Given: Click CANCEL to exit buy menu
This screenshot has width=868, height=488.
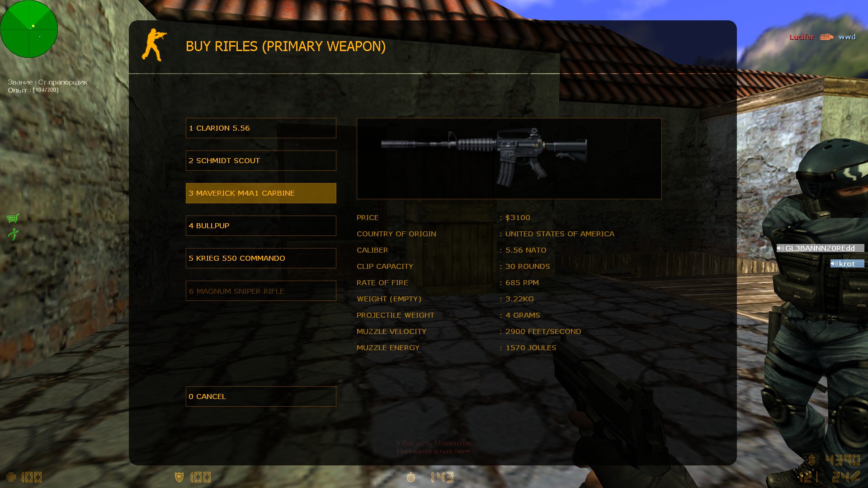Looking at the screenshot, I should (x=260, y=396).
